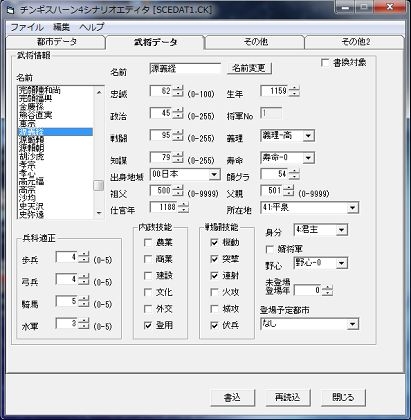Enable the 建設 skill checkbox

(148, 276)
